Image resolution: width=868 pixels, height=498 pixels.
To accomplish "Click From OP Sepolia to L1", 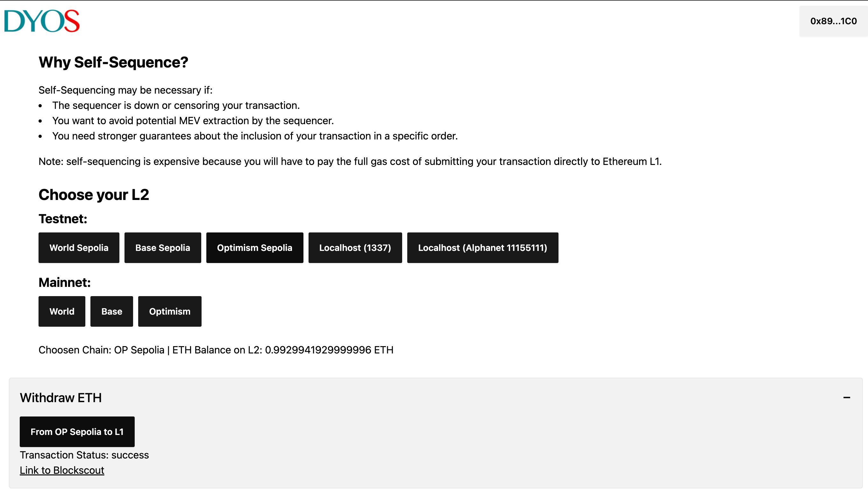I will 77,432.
